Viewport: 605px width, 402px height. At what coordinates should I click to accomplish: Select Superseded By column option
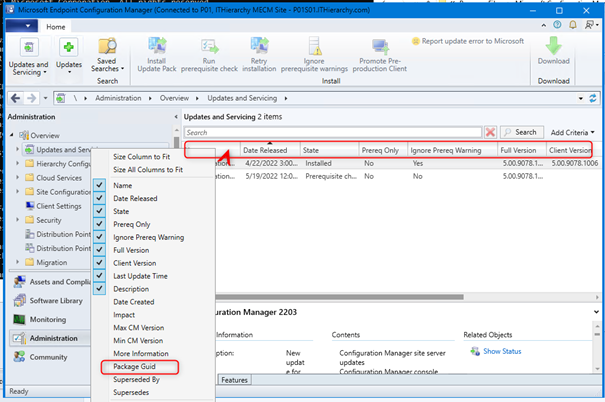136,380
